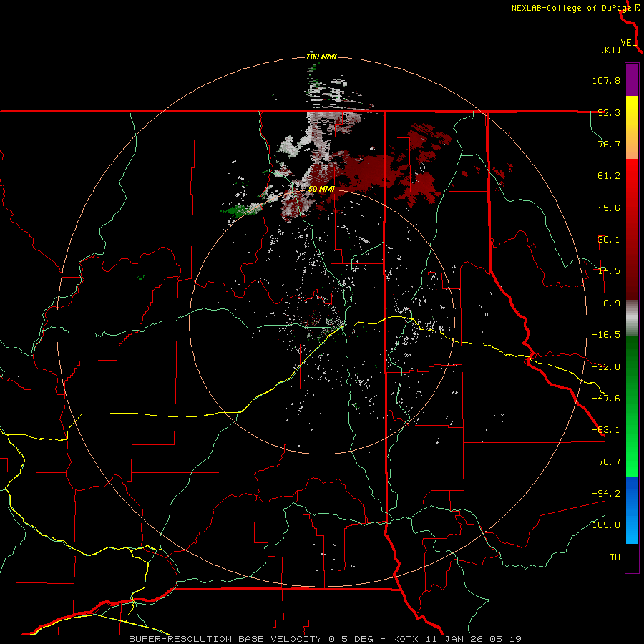Click the TH legend label

click(615, 557)
